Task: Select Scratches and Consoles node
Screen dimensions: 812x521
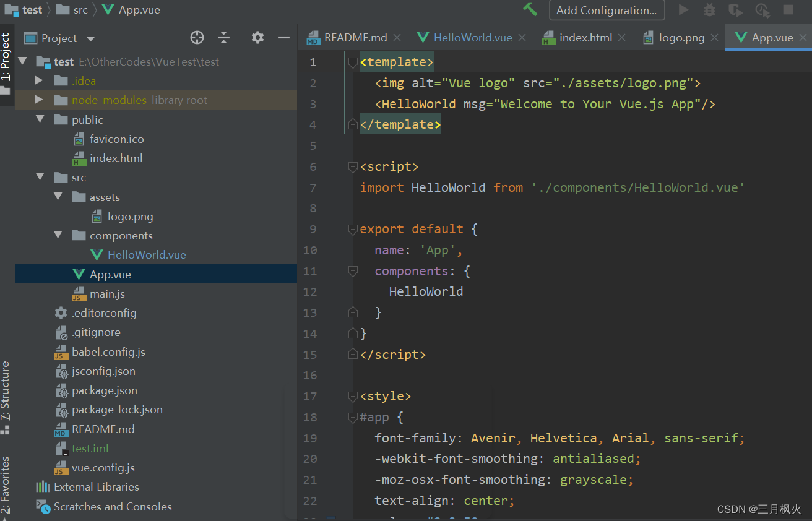Action: 104,507
